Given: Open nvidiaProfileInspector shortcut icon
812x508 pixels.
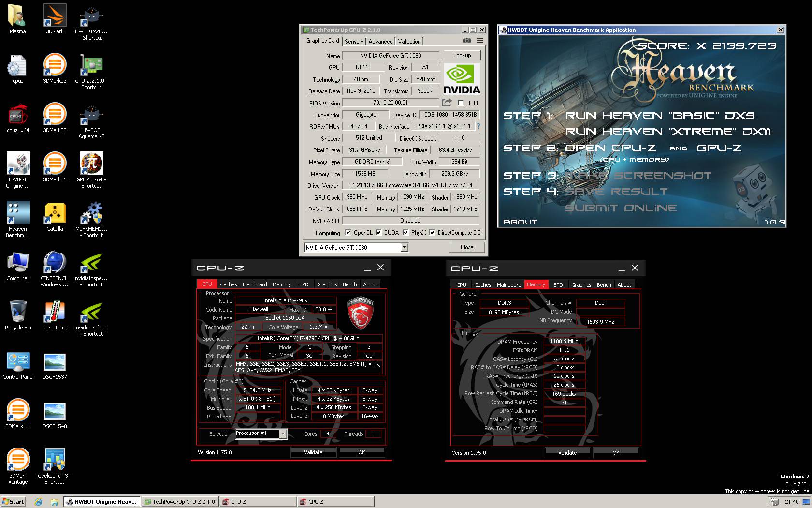Looking at the screenshot, I should coord(91,319).
